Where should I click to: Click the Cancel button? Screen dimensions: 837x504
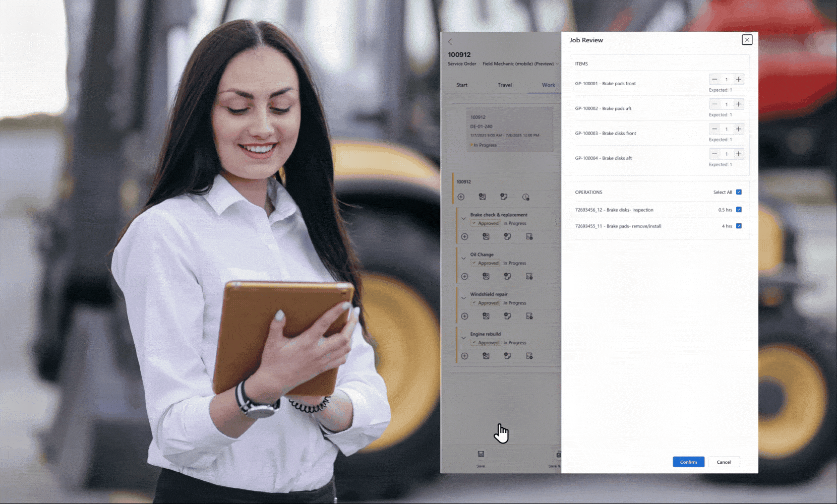click(724, 462)
